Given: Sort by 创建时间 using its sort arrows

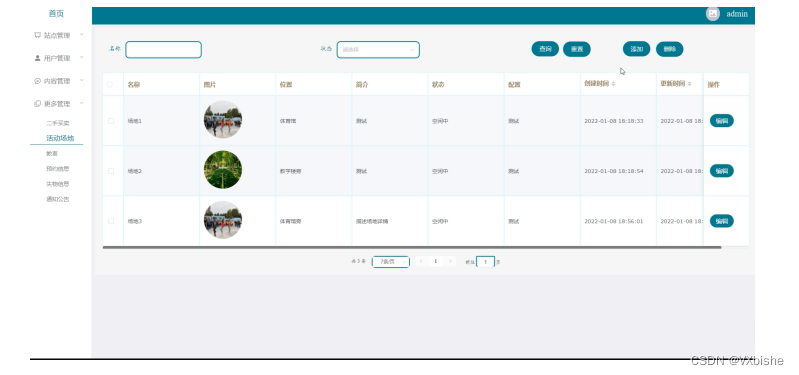Looking at the screenshot, I should point(614,84).
